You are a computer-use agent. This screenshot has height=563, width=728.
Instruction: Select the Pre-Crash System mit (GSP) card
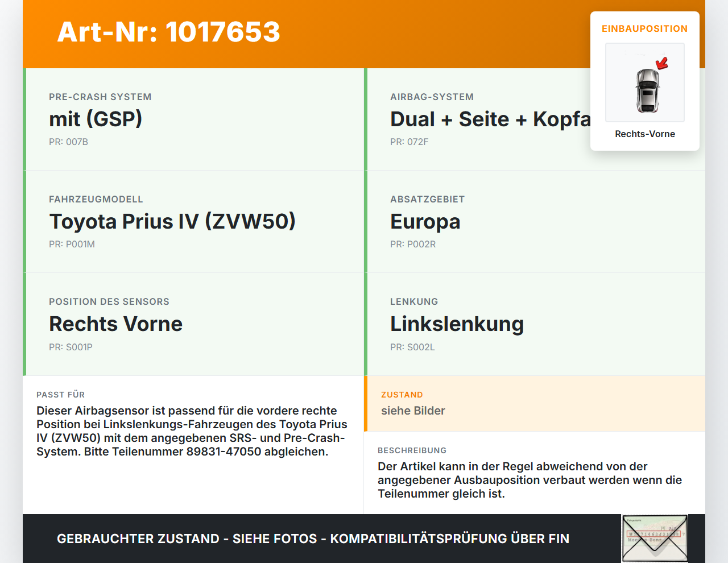point(193,119)
